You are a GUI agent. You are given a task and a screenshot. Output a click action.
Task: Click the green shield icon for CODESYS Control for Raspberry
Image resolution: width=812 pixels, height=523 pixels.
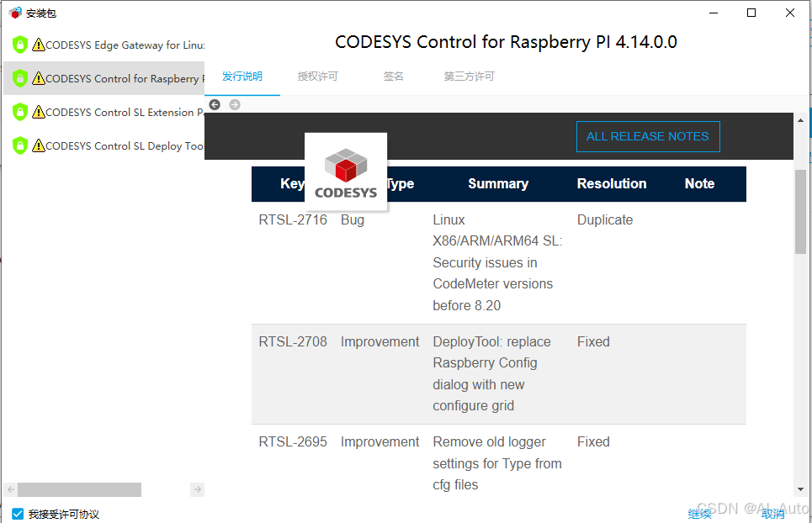19,79
